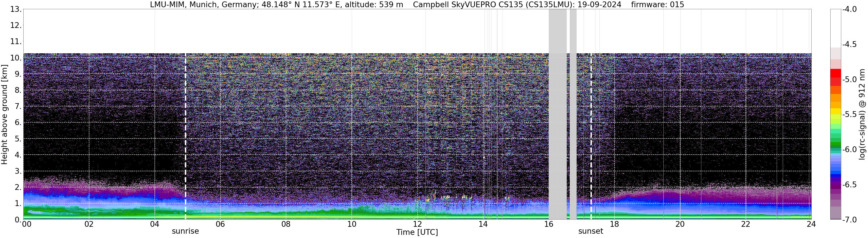Click the 'log(rc-signal) @ 912 nm' colorbar label
This screenshot has width=868, height=238.
click(862, 114)
